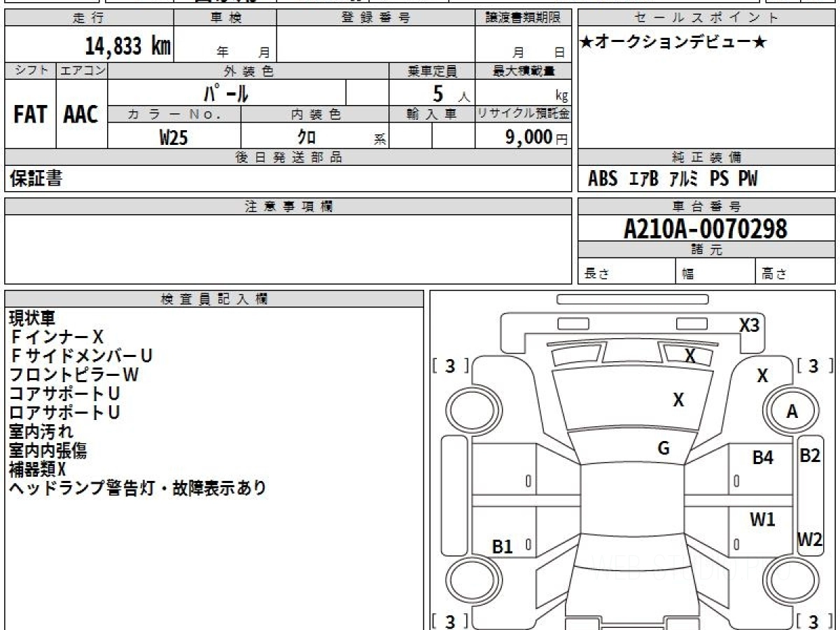Select the ヘッドランプ警告灯・故障表示あり note
Screen dimensions: 840x630
pyautogui.click(x=138, y=489)
